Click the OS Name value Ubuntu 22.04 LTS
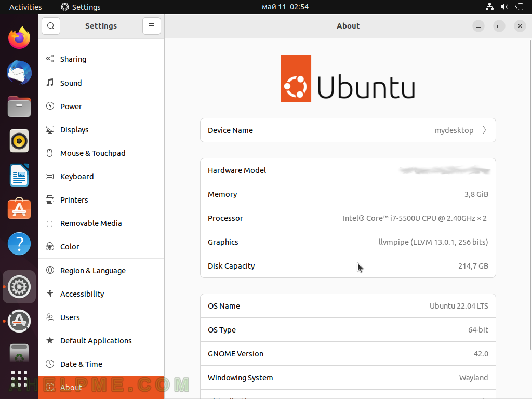The image size is (532, 399). coord(459,306)
